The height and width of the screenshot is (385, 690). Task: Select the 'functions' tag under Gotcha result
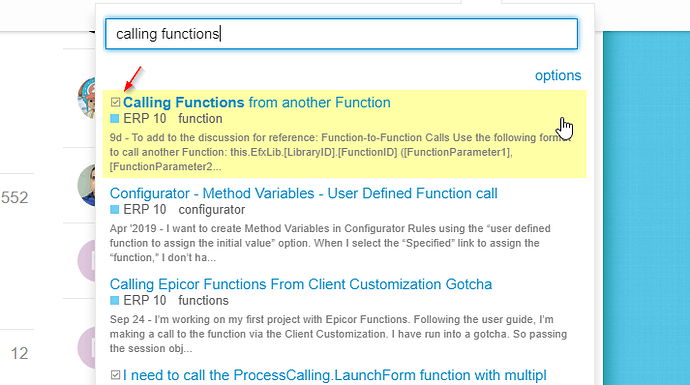tap(203, 301)
